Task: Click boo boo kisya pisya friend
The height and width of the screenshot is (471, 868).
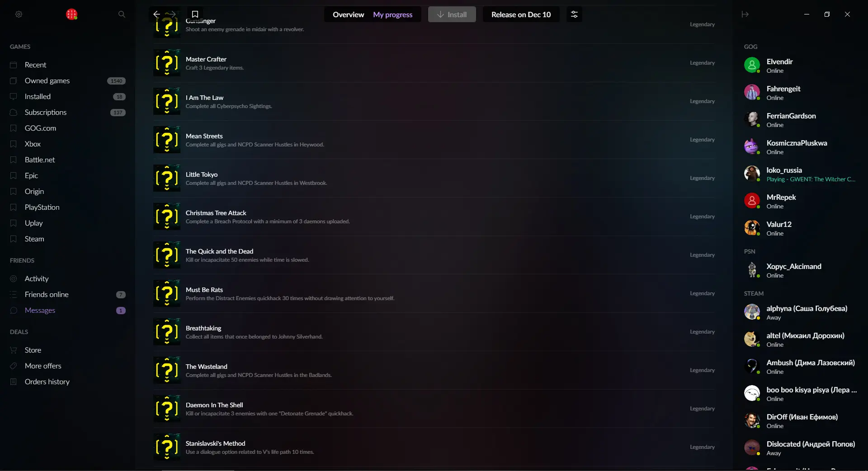Action: point(801,393)
